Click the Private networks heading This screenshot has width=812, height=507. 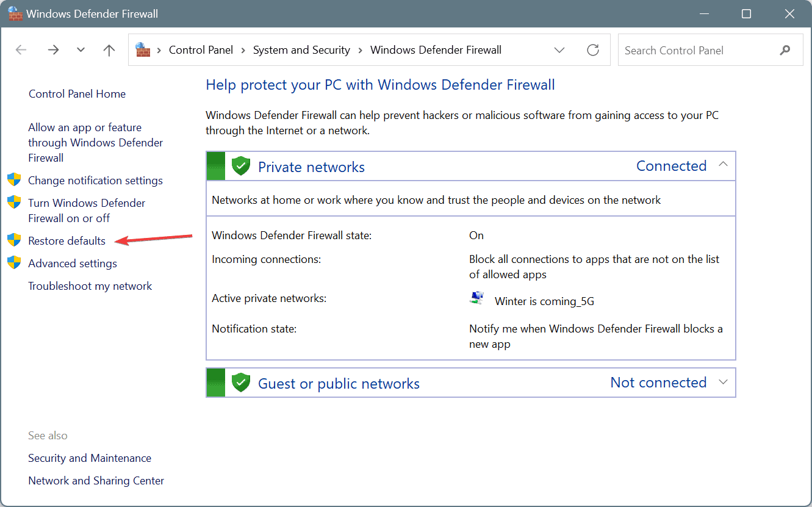coord(311,167)
